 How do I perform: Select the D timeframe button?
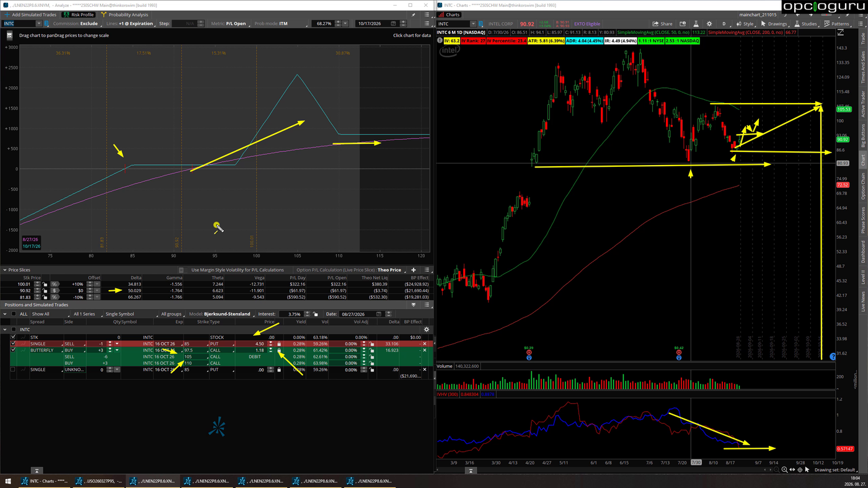click(x=724, y=24)
